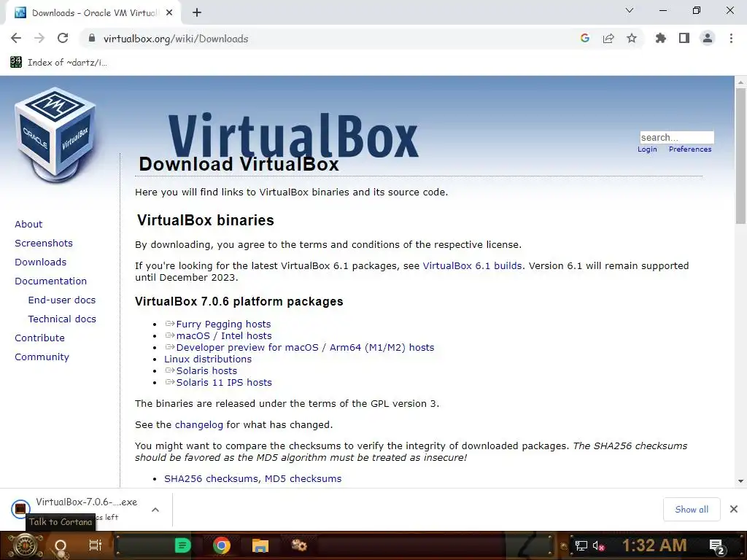This screenshot has height=560, width=747.
Task: Open the Windows Start button
Action: click(25, 546)
